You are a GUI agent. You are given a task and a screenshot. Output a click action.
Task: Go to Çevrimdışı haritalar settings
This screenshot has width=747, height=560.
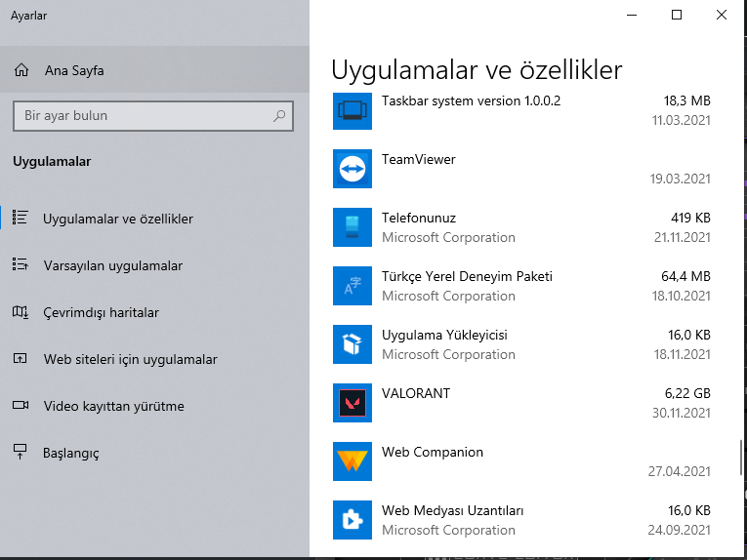(x=154, y=312)
